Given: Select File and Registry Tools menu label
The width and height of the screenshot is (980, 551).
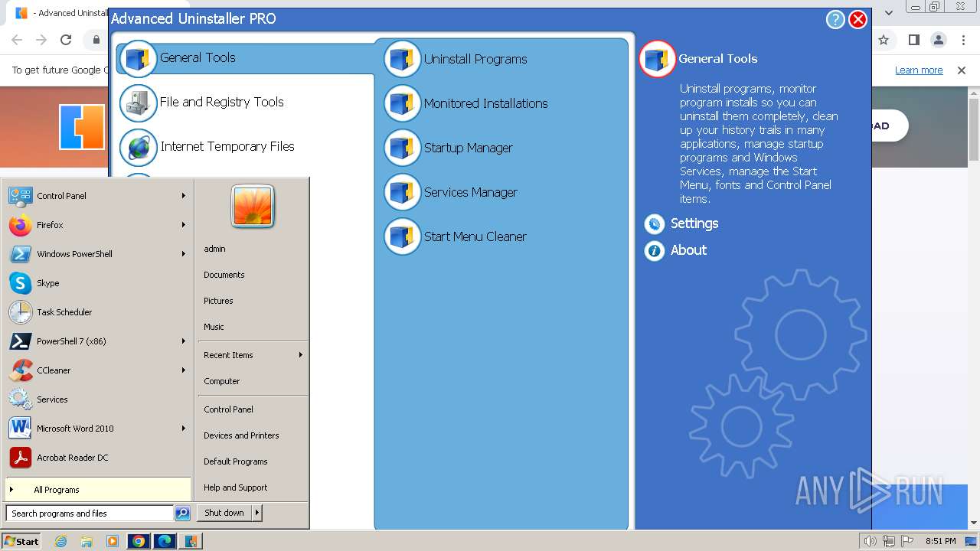Looking at the screenshot, I should [x=222, y=102].
